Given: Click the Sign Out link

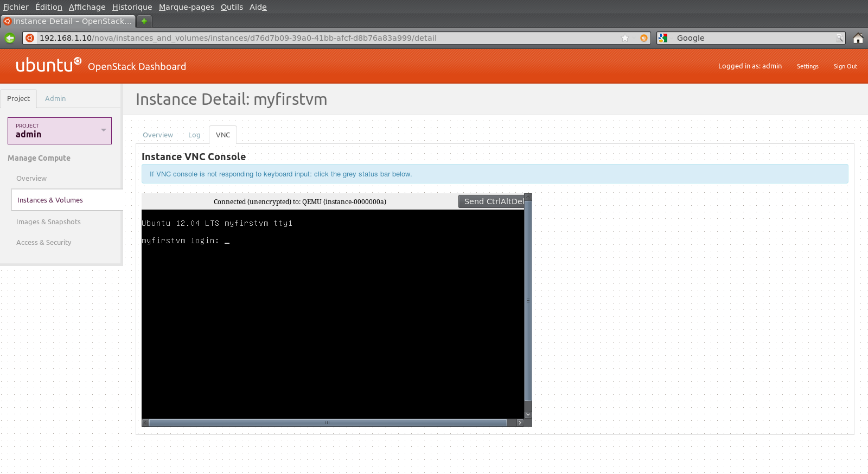Looking at the screenshot, I should click(845, 66).
